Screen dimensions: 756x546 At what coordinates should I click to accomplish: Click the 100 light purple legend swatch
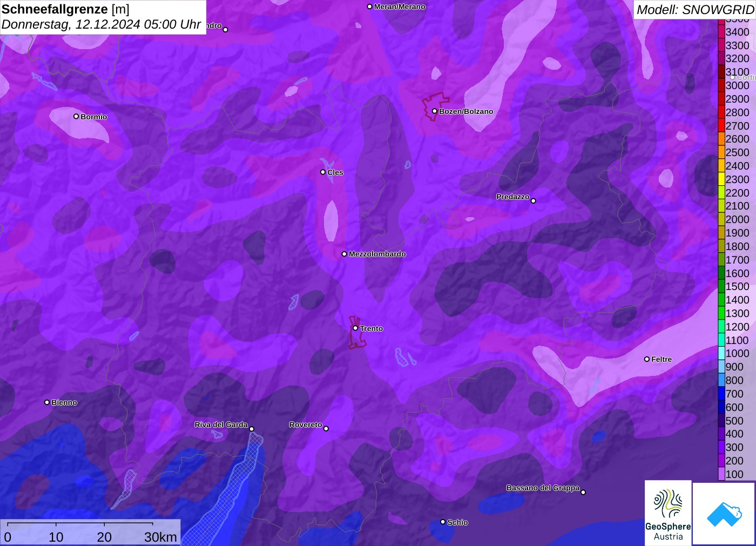pos(721,474)
